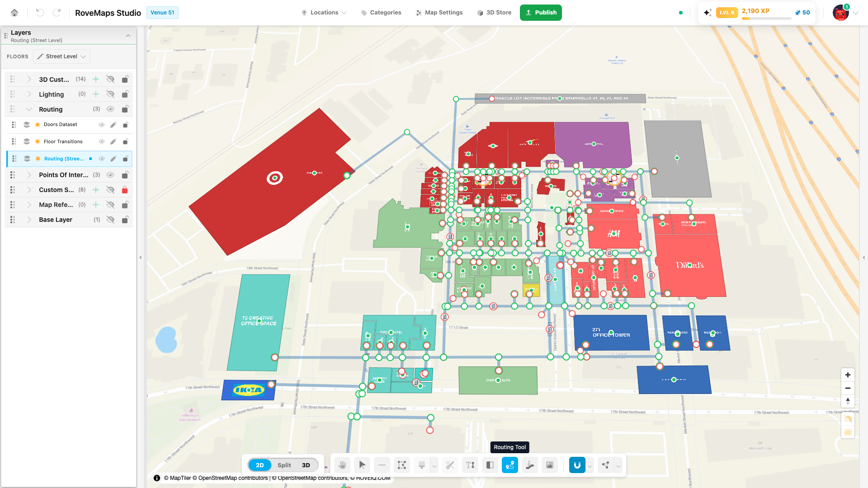Reset map compass orientation

click(848, 401)
